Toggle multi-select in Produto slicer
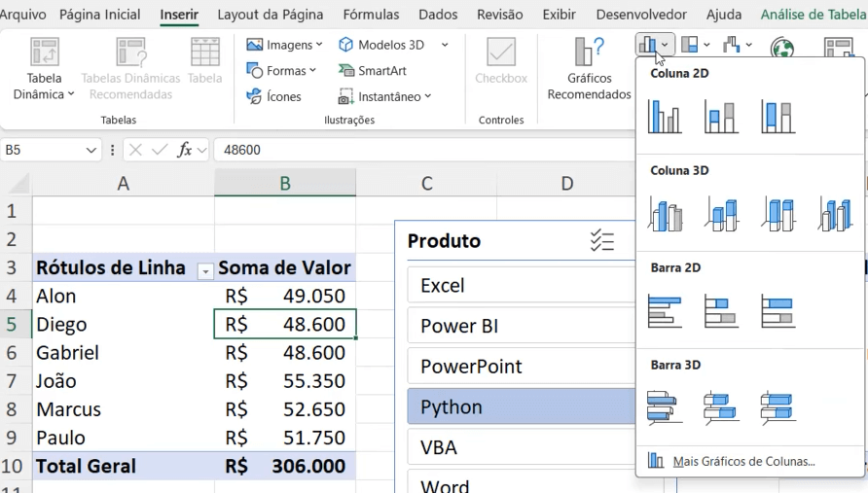This screenshot has height=493, width=868. click(601, 241)
